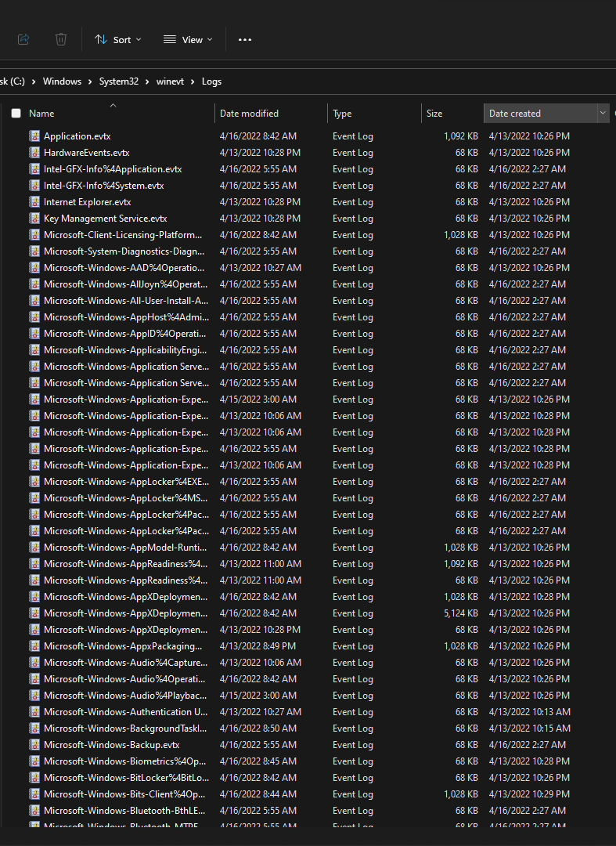This screenshot has height=846, width=616.
Task: Click the 4/16/2022 8:44 AM modified date
Action: [258, 794]
